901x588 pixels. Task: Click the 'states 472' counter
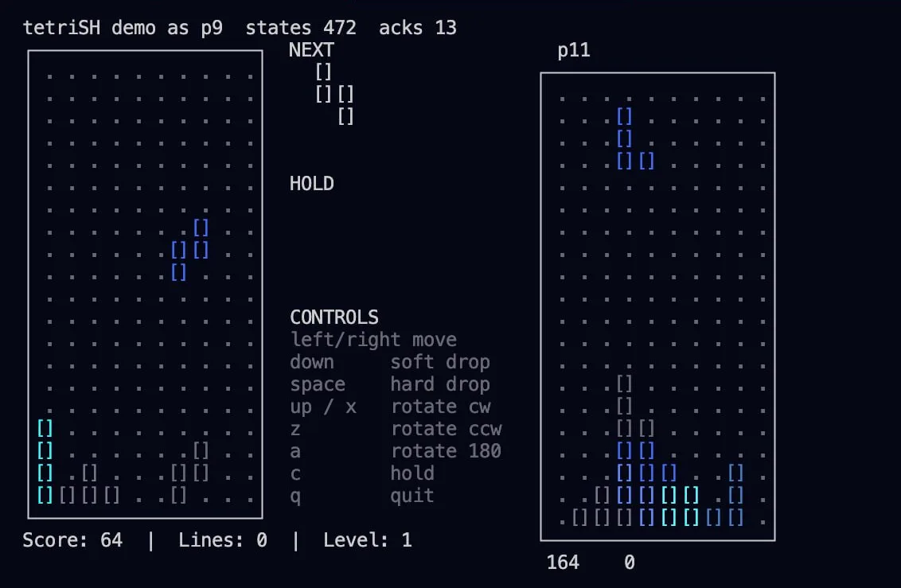tap(301, 28)
